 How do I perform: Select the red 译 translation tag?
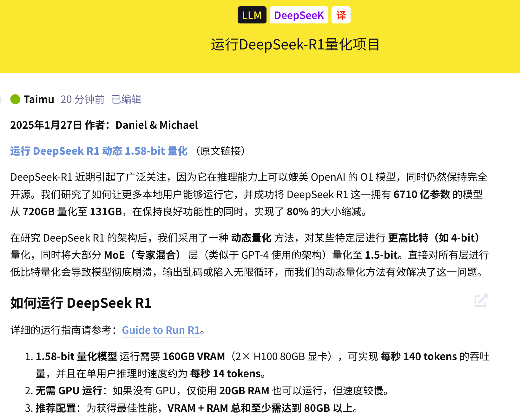(341, 15)
